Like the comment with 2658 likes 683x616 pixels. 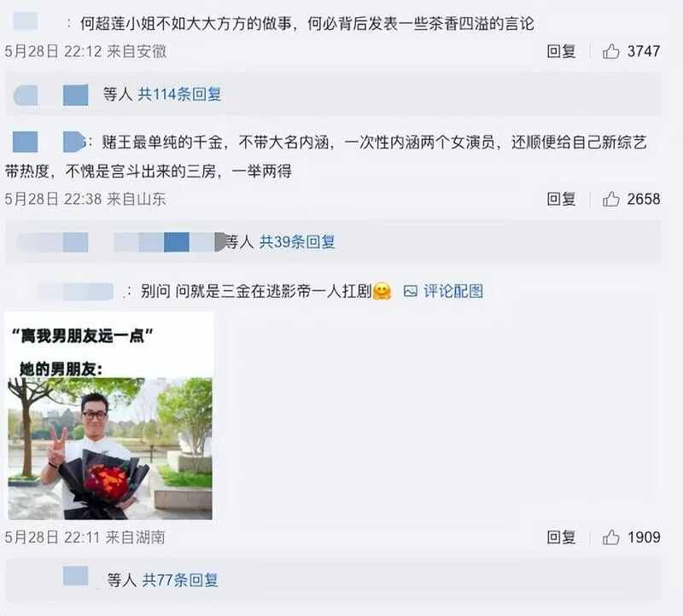(x=610, y=199)
